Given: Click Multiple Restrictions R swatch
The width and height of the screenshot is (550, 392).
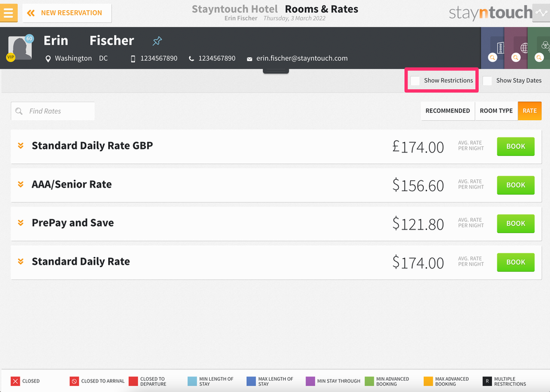Looking at the screenshot, I should 487,381.
